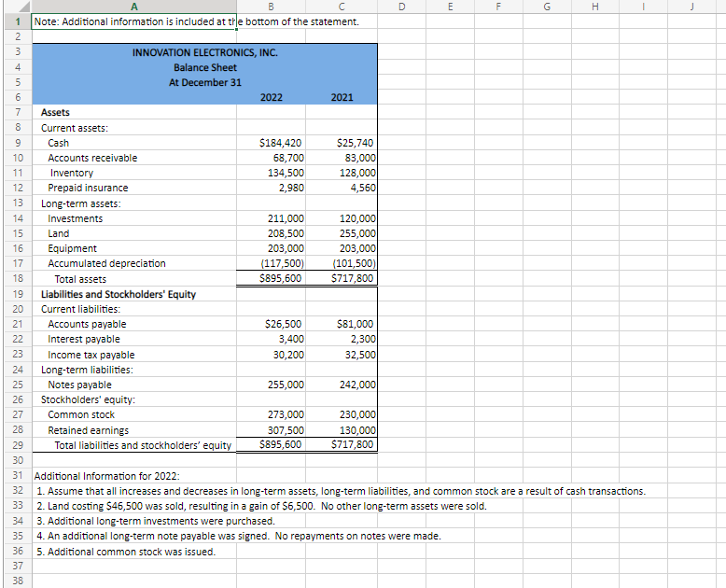Select column B header
The height and width of the screenshot is (588, 726).
tap(271, 7)
